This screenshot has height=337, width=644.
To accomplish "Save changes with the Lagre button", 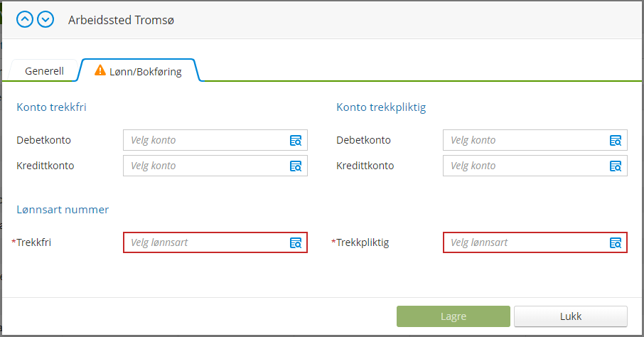I will pos(454,316).
